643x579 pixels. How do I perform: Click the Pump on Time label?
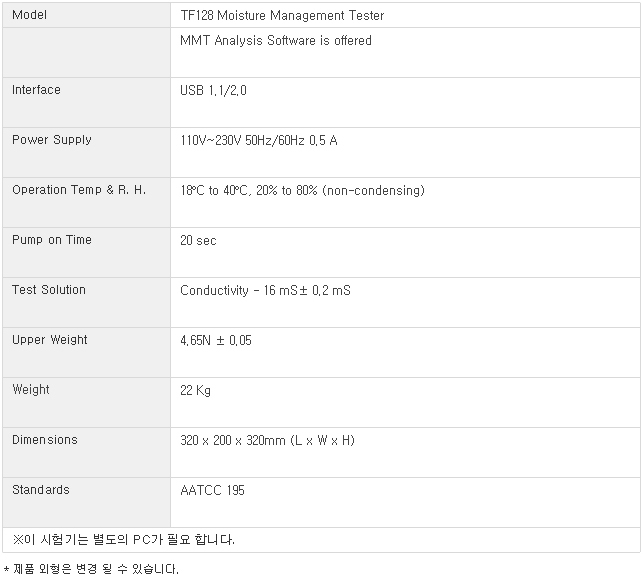[x=52, y=240]
